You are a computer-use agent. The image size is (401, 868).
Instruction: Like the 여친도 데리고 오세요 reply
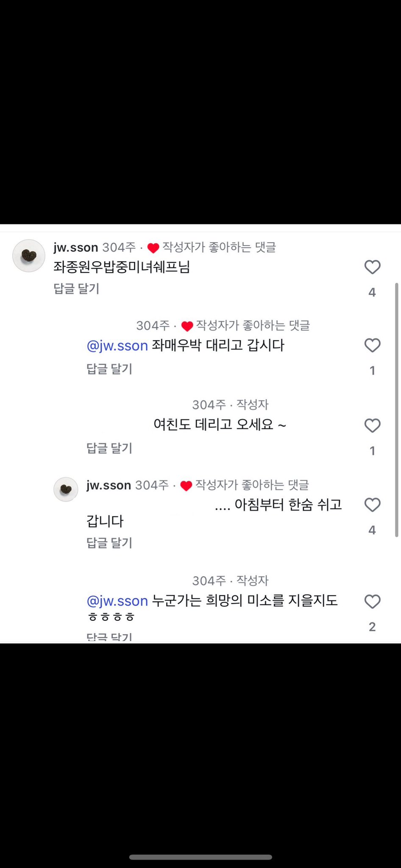pos(372,425)
